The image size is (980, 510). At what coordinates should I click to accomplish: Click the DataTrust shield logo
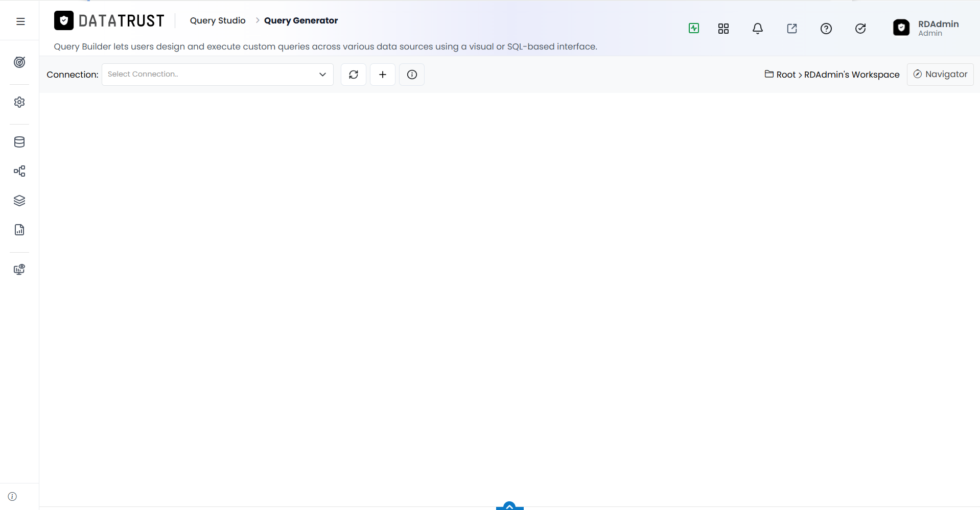coord(64,20)
